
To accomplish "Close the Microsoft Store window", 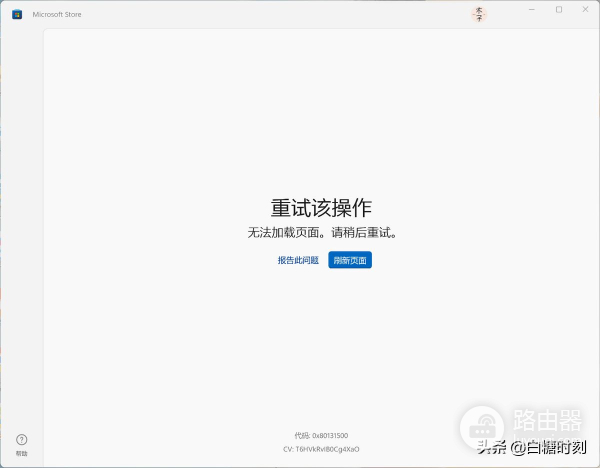I will [585, 10].
